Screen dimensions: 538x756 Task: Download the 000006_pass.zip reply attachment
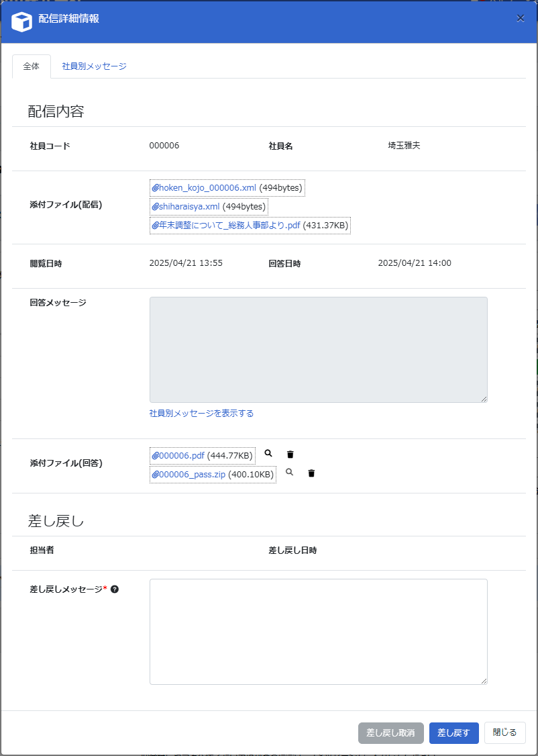192,475
